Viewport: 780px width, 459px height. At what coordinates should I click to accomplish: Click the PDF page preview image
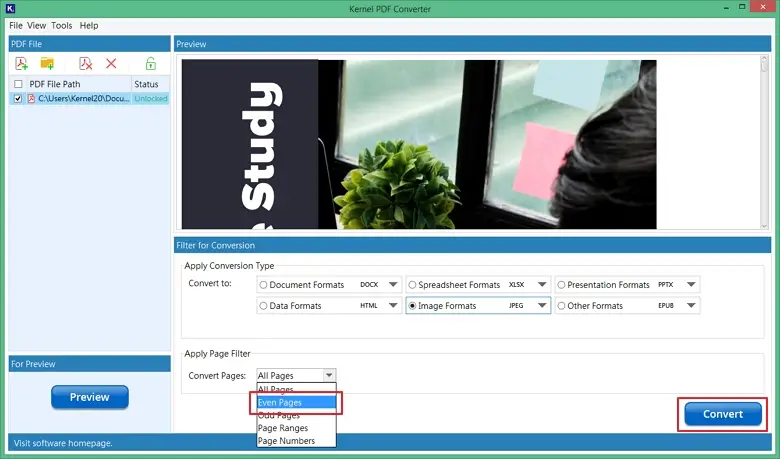click(419, 144)
